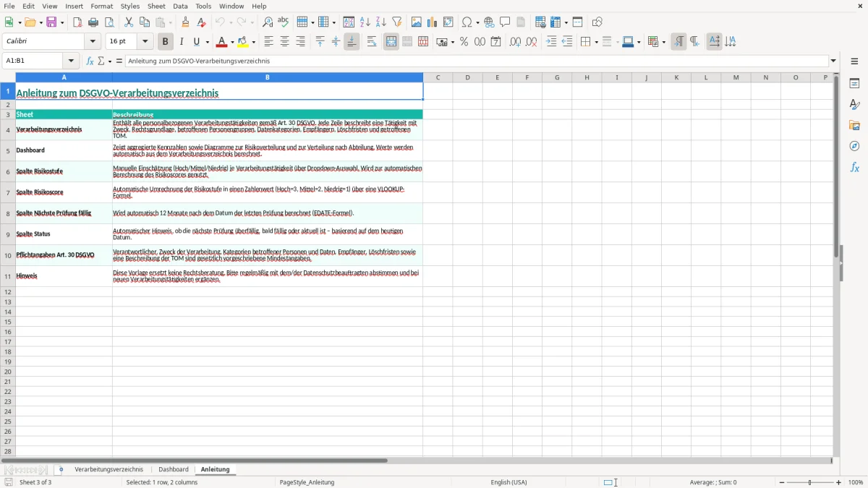This screenshot has height=488, width=868.
Task: Sort ascending
Action: pos(365,22)
